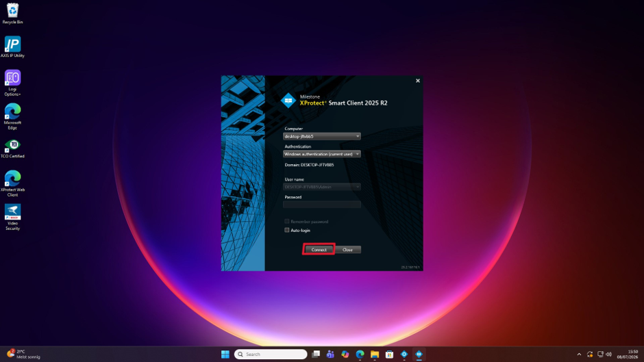
Task: Open Edge browser from the taskbar
Action: [x=360, y=354]
